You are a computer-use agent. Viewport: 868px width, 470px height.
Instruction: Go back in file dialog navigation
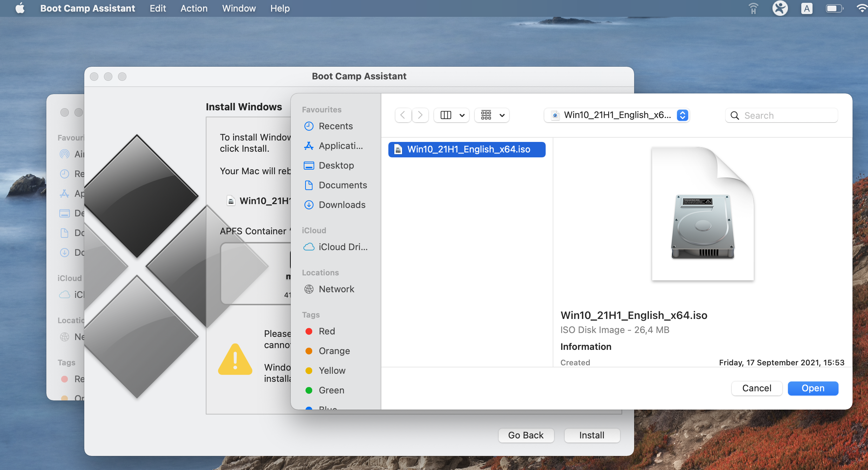coord(403,115)
